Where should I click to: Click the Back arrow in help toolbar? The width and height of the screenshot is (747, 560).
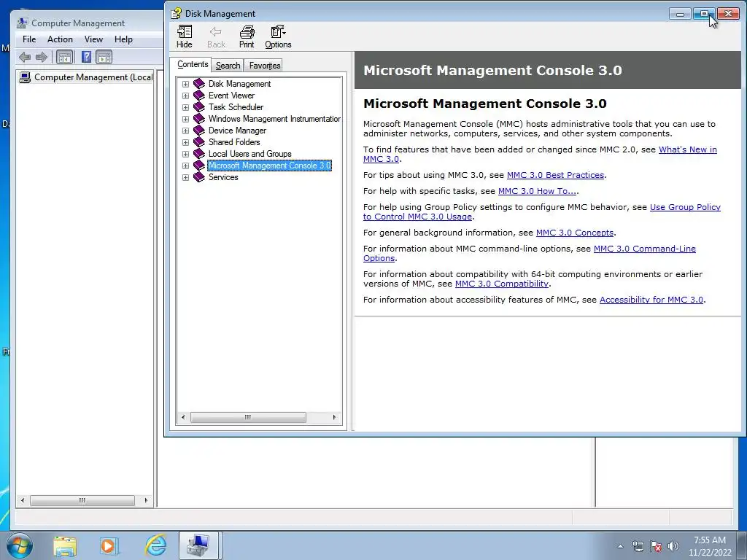[216, 36]
